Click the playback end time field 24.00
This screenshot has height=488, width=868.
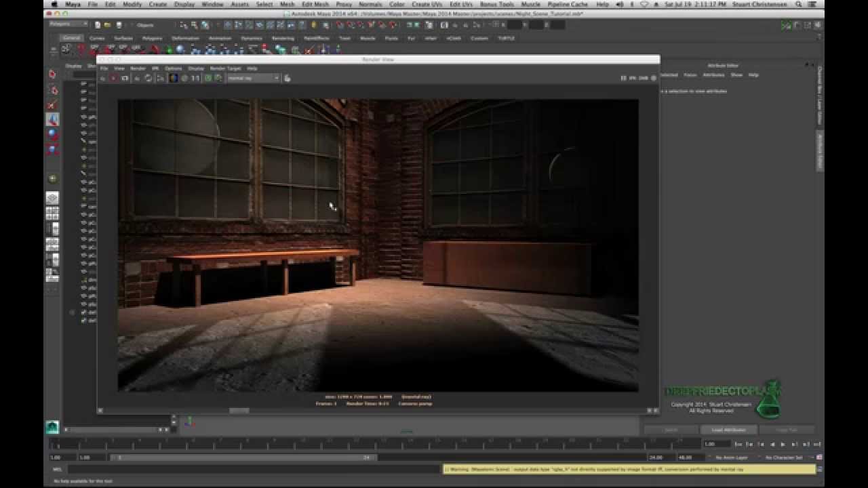(x=661, y=457)
